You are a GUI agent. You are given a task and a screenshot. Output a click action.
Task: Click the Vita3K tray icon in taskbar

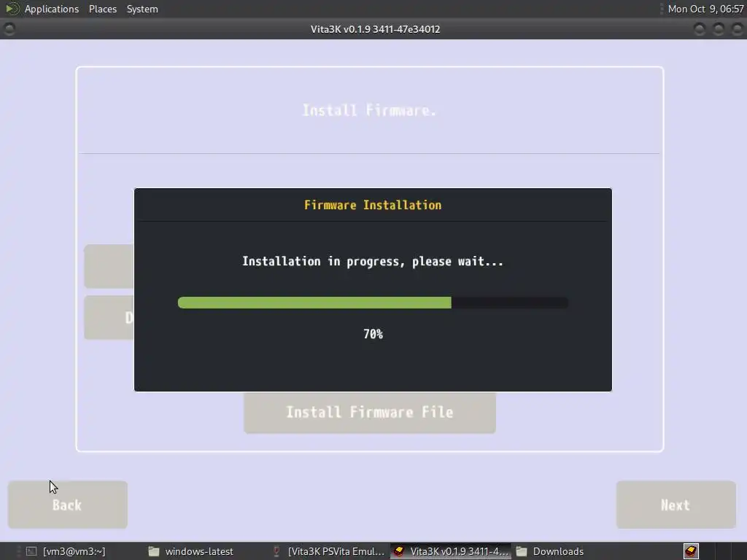coord(691,551)
